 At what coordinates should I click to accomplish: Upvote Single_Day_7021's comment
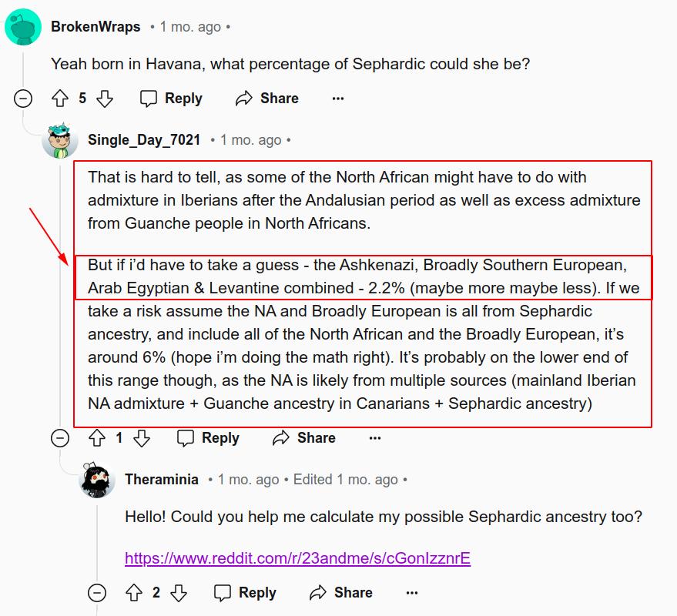(97, 438)
